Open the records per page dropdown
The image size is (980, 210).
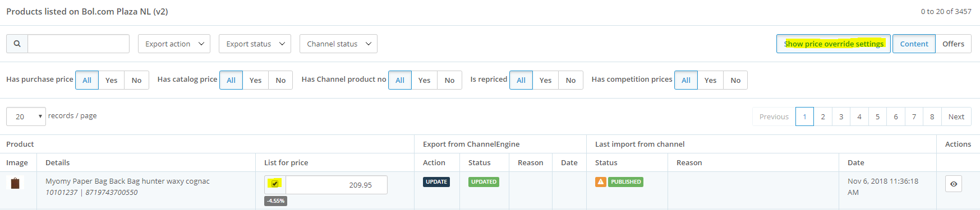(x=26, y=116)
